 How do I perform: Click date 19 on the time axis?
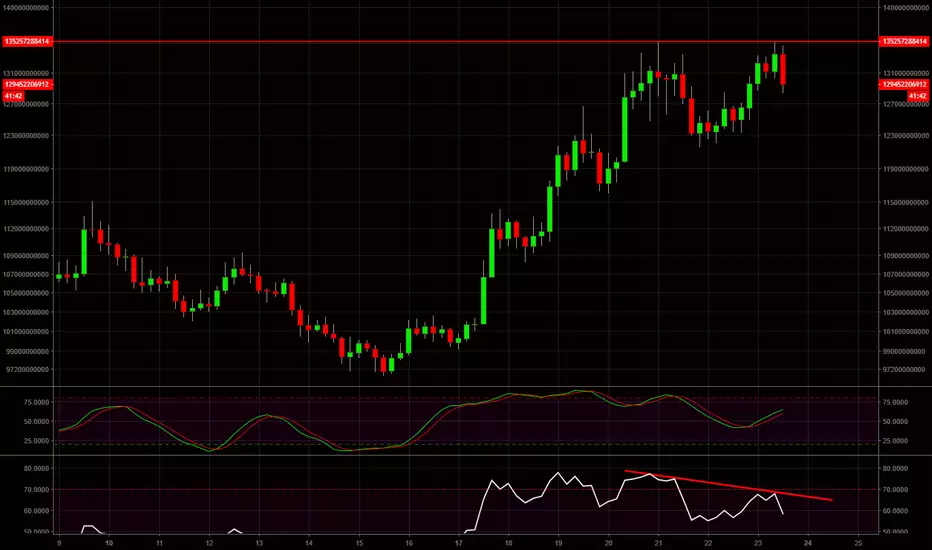(558, 543)
